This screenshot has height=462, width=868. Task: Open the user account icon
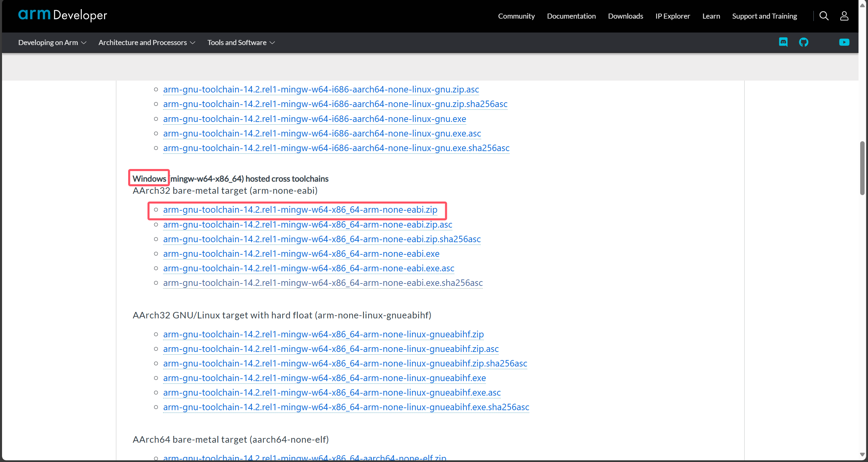[844, 16]
